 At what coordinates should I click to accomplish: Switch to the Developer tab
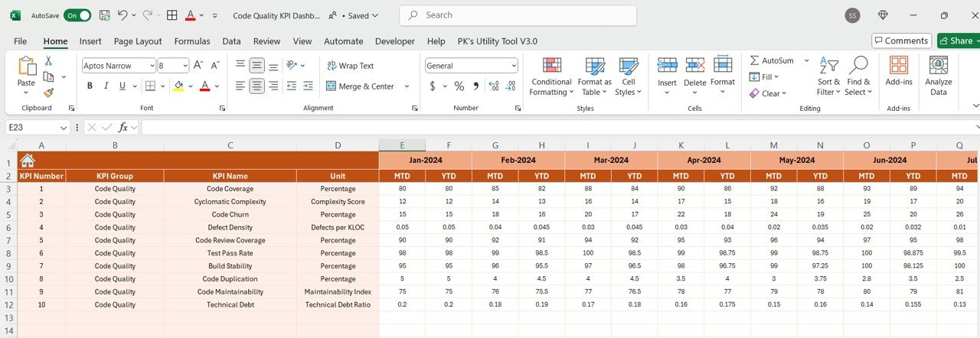(x=395, y=41)
